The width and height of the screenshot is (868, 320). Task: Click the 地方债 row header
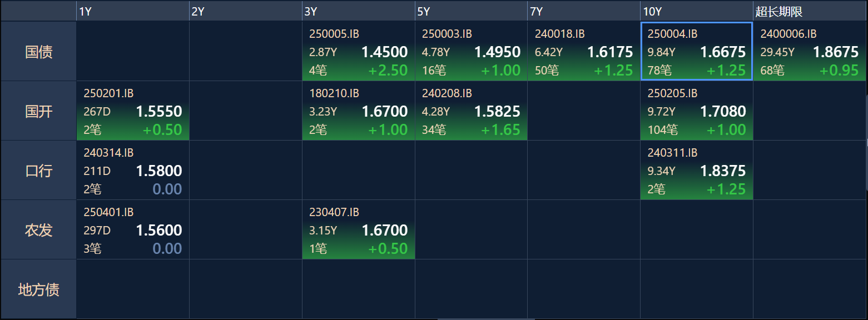coord(38,289)
